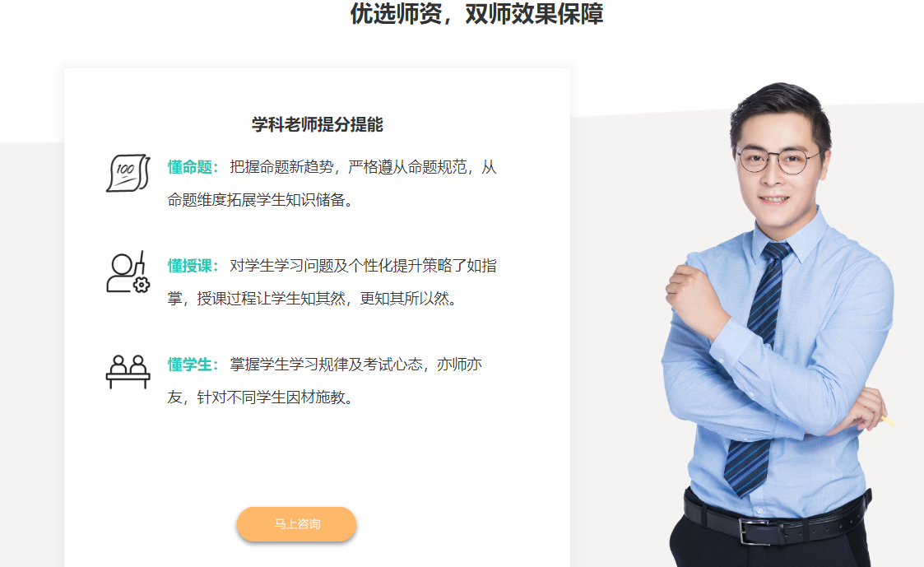Click the line 命题维度拓展学生知识储备
The width and height of the screenshot is (924, 567).
pos(257,201)
